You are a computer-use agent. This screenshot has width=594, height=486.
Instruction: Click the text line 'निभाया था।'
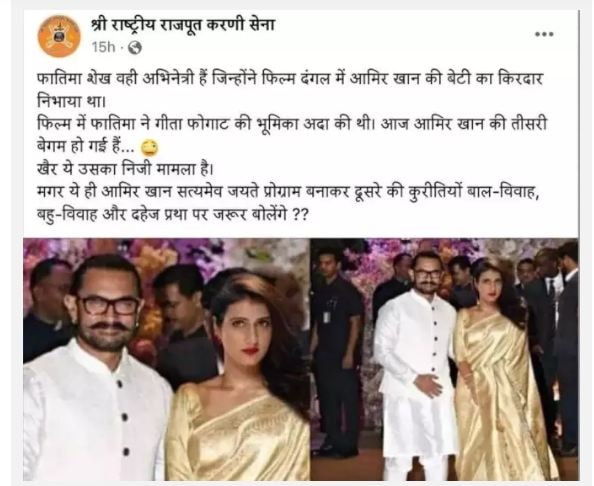pos(71,102)
